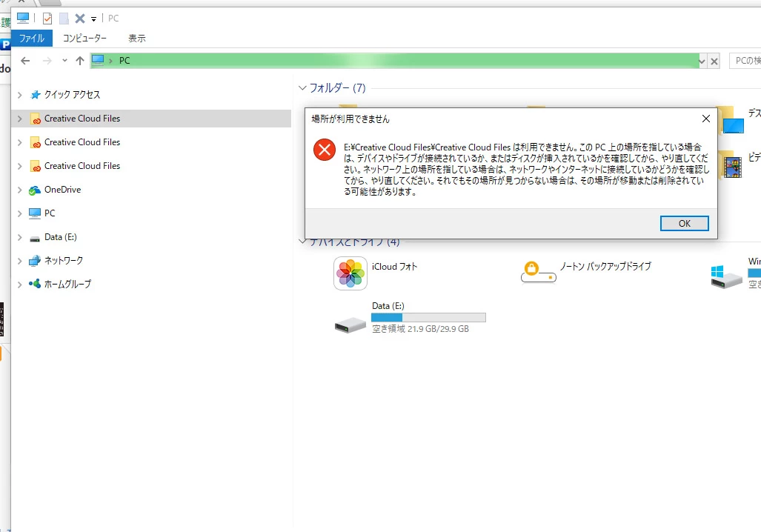Collapse the フォルダー (7) group
Image resolution: width=761 pixels, height=532 pixels.
[x=302, y=88]
